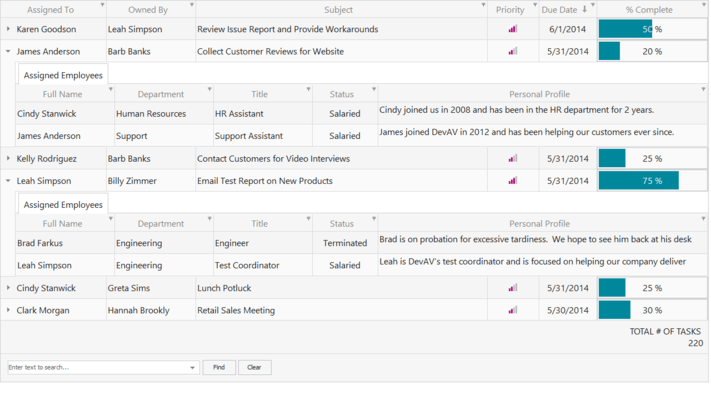Open Department filter in first detail grid
The image size is (711, 400).
click(208, 90)
